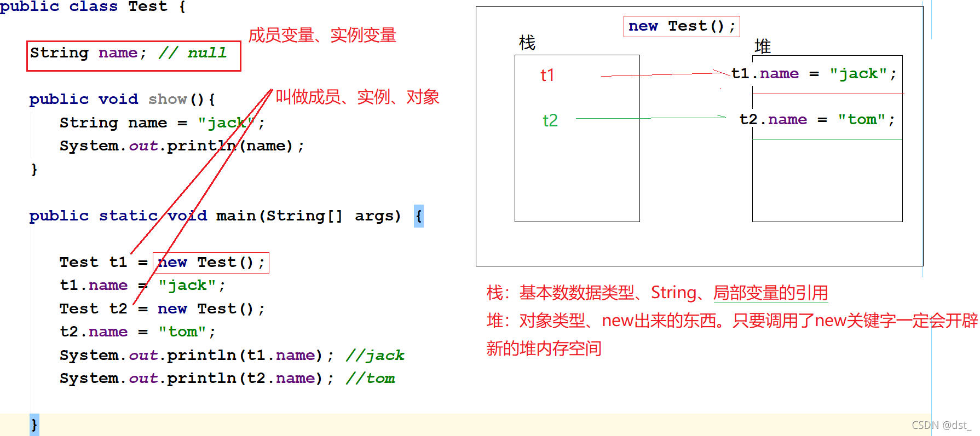The image size is (980, 436).
Task: Click the '新的堆内存空间' text line
Action: pyautogui.click(x=544, y=348)
